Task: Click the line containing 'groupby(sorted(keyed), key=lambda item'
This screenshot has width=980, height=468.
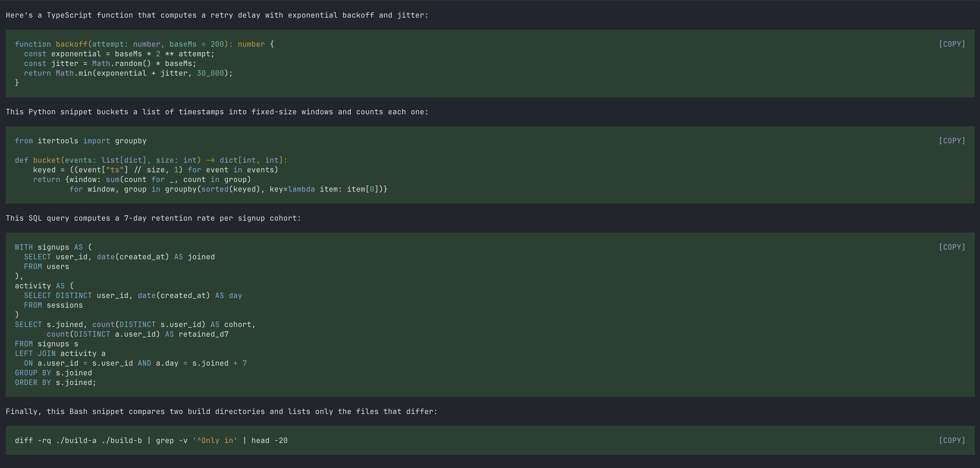Action: click(x=228, y=189)
